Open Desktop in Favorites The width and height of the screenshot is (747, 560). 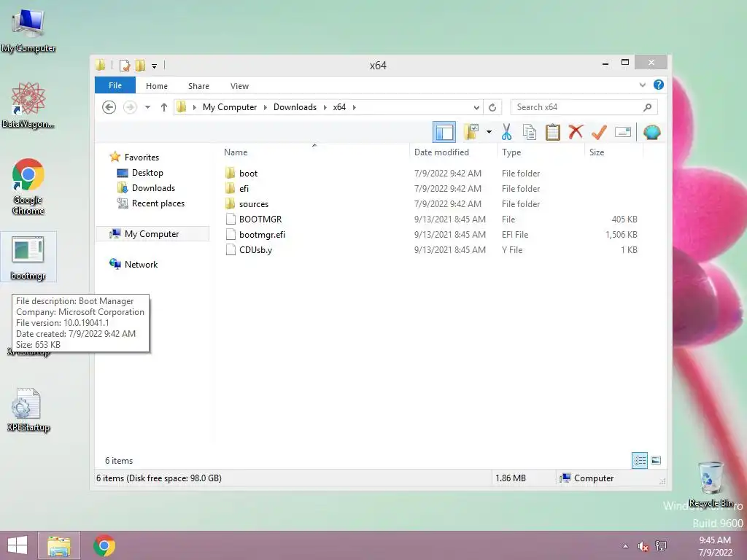tap(147, 172)
